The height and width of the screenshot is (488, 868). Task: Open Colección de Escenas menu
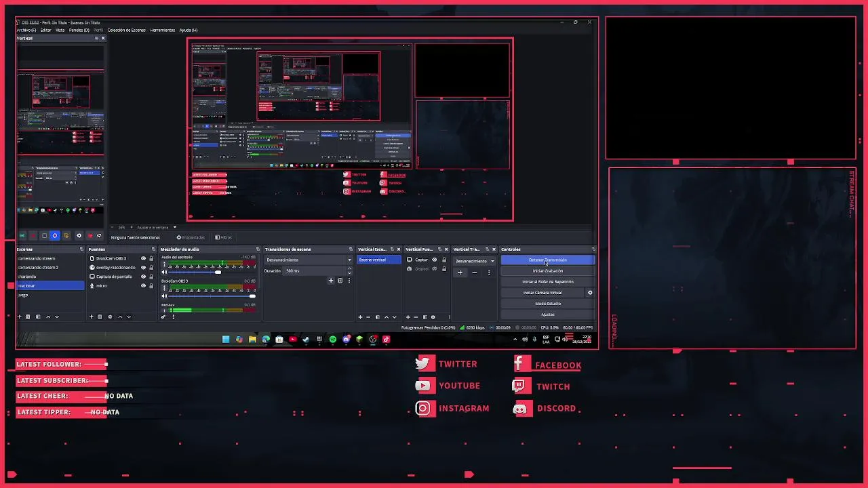[x=126, y=30]
